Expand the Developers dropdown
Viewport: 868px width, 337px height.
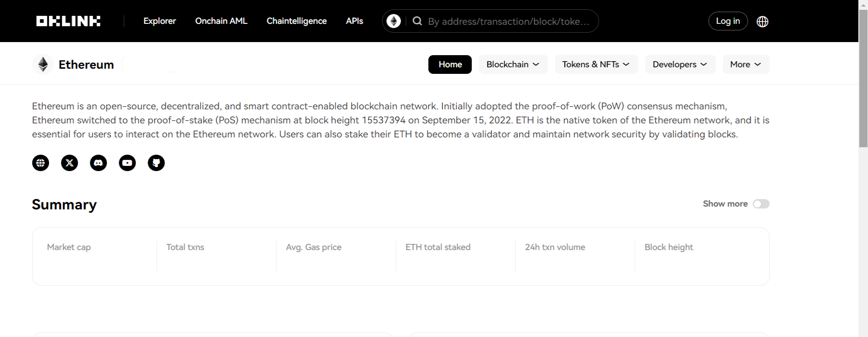click(x=680, y=65)
